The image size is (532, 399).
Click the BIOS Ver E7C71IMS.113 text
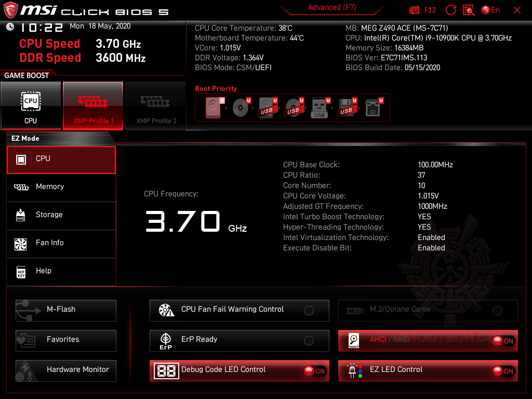tap(387, 58)
